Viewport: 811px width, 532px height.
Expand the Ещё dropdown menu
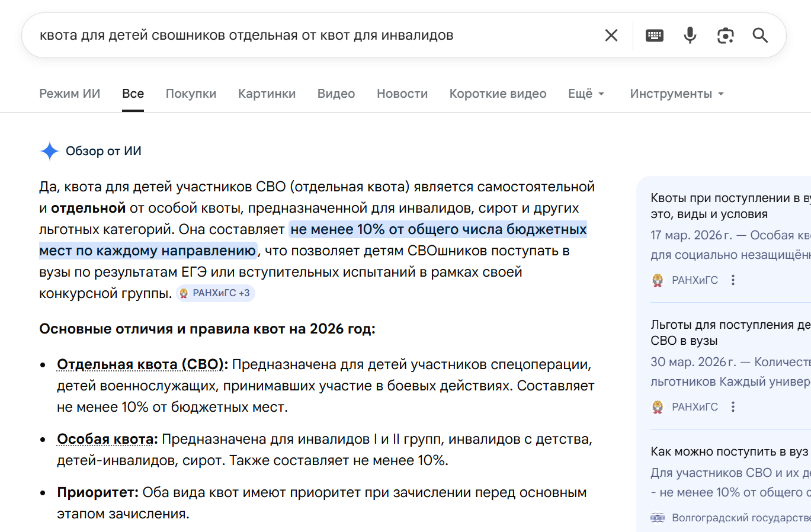(586, 94)
